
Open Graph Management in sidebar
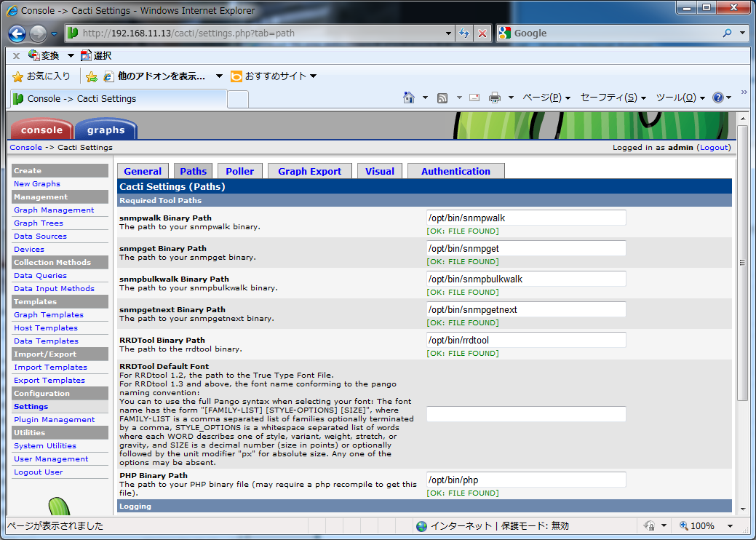click(54, 210)
